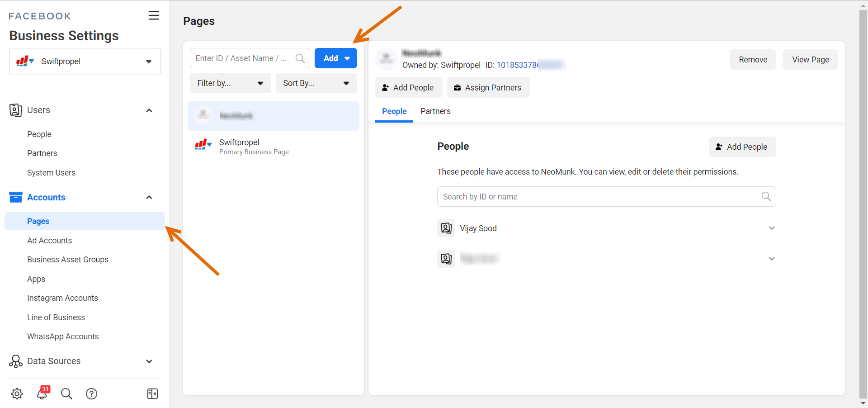Click the search magnifier in bottom bar

pyautogui.click(x=66, y=394)
